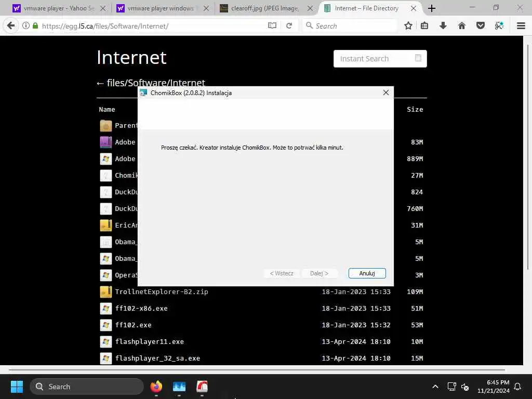Image resolution: width=532 pixels, height=399 pixels.
Task: Click the exe icon beside ff102-x86.exe
Action: 106,309
